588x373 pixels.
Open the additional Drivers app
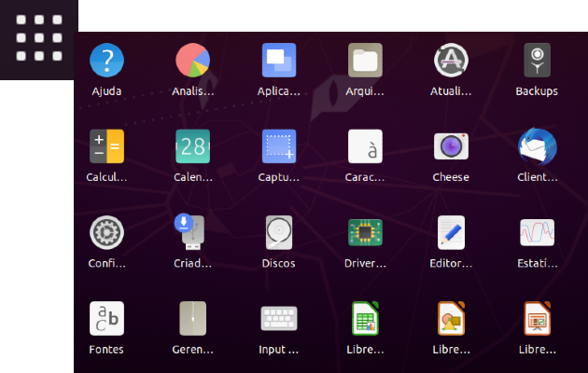click(365, 232)
